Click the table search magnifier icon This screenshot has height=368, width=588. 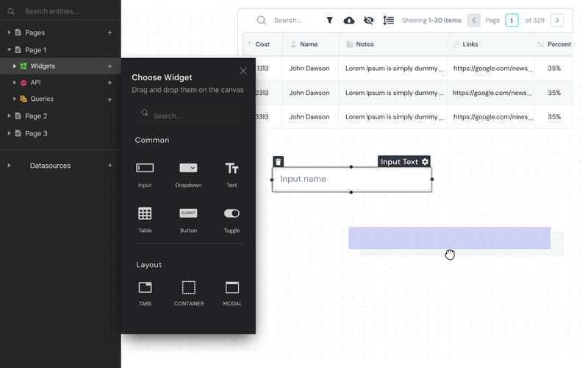pos(262,21)
